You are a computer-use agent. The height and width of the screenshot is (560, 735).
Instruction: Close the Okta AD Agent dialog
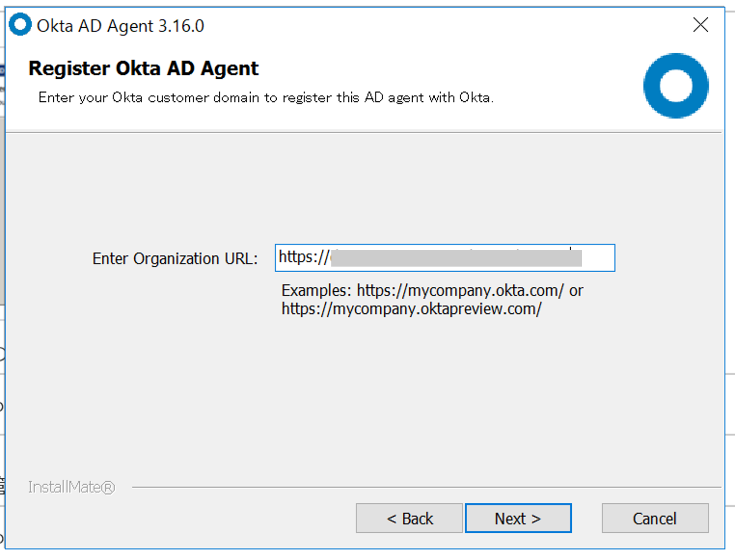[700, 25]
